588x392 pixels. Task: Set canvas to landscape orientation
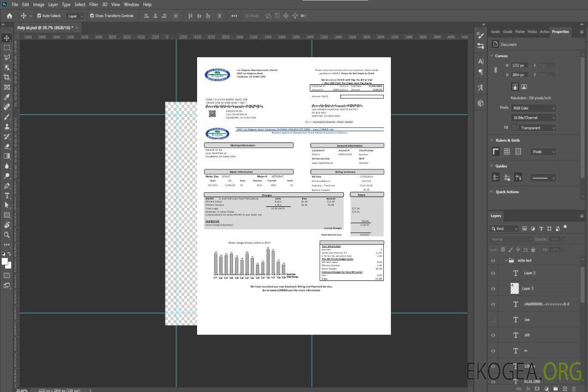[524, 87]
